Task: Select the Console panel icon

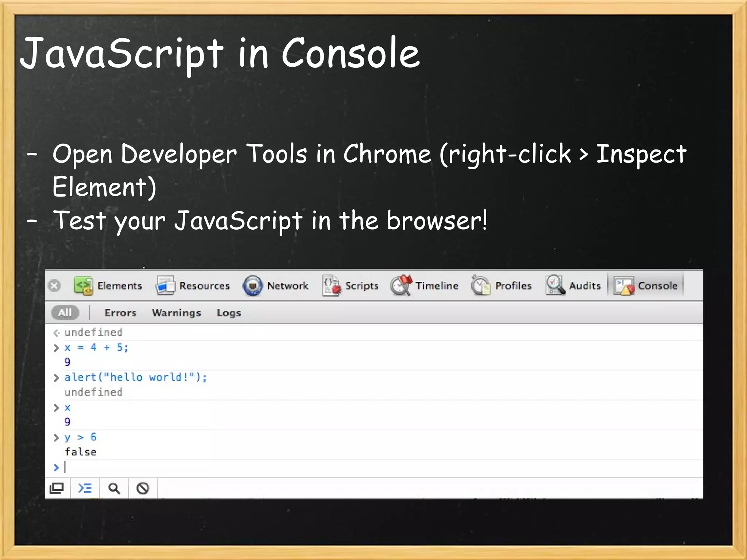Action: click(624, 286)
